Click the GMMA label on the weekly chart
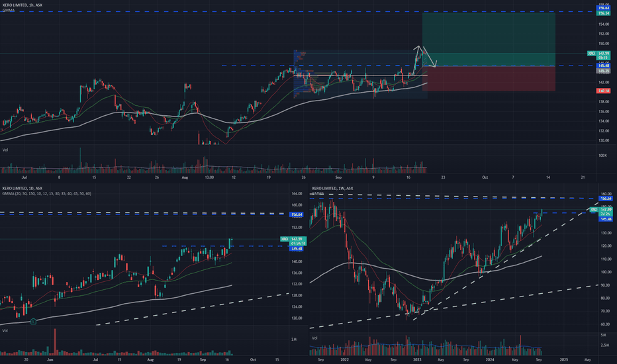The image size is (617, 364). (x=318, y=194)
